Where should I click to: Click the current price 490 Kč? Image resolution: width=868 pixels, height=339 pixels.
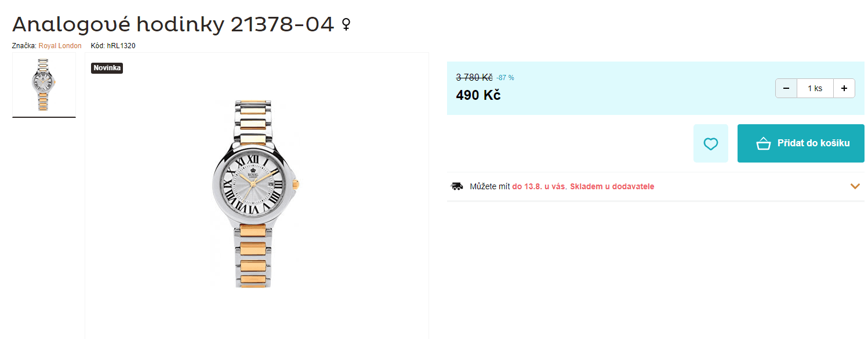click(x=478, y=95)
